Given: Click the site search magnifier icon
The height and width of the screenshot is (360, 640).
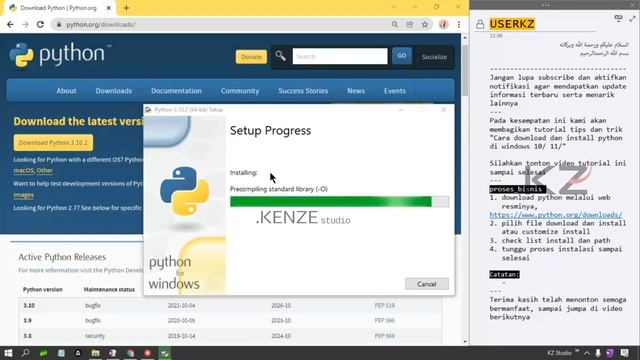Looking at the screenshot, I should pos(280,56).
